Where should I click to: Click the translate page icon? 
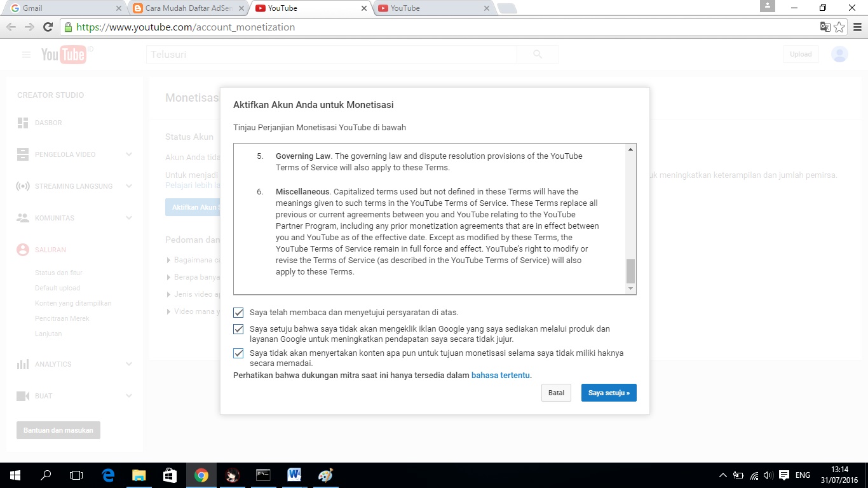pos(825,27)
